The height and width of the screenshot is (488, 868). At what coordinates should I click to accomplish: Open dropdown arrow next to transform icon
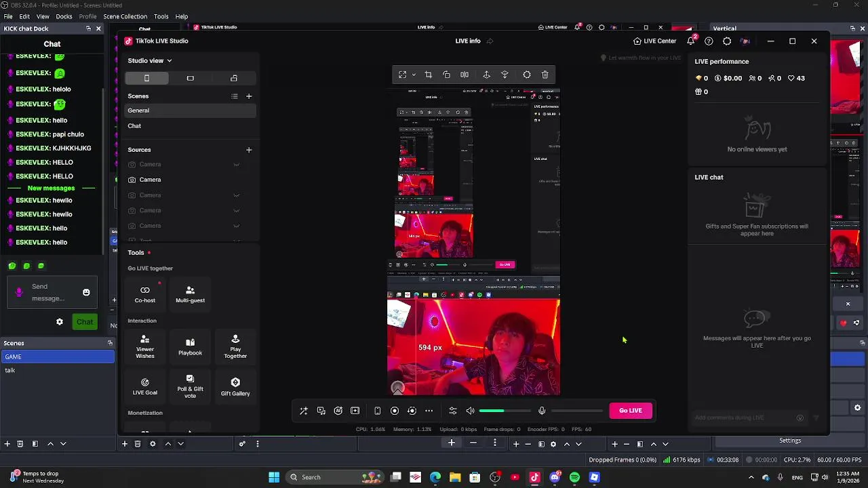(414, 75)
